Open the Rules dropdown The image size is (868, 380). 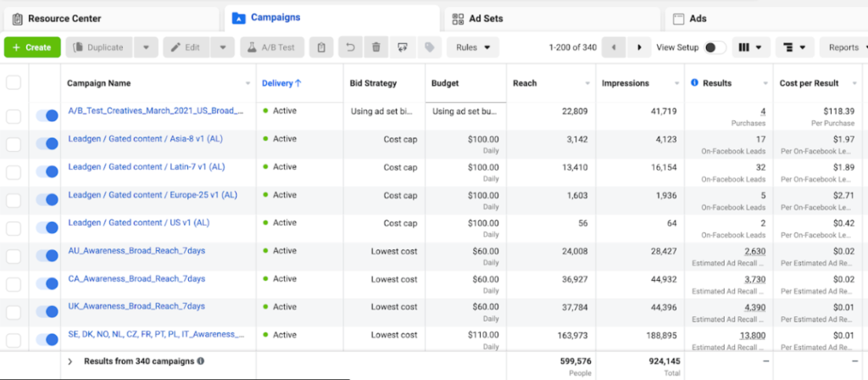473,47
